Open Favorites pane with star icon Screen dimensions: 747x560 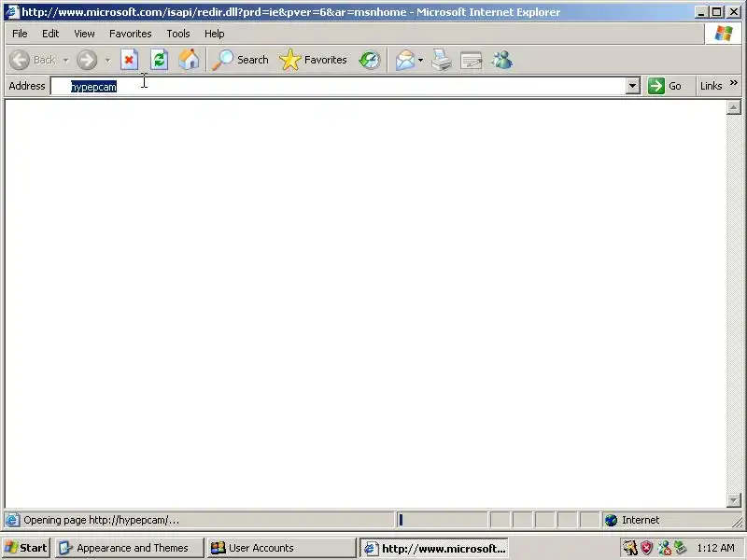tap(313, 60)
